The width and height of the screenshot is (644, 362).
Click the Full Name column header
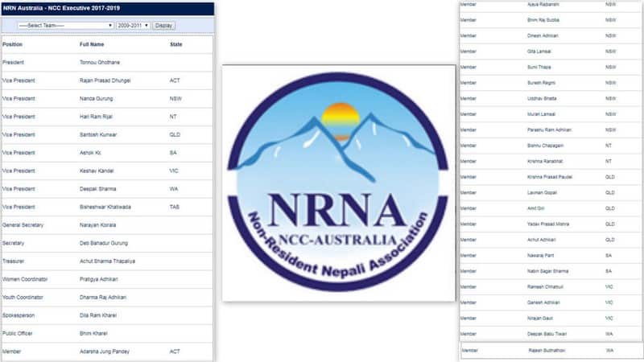click(92, 44)
